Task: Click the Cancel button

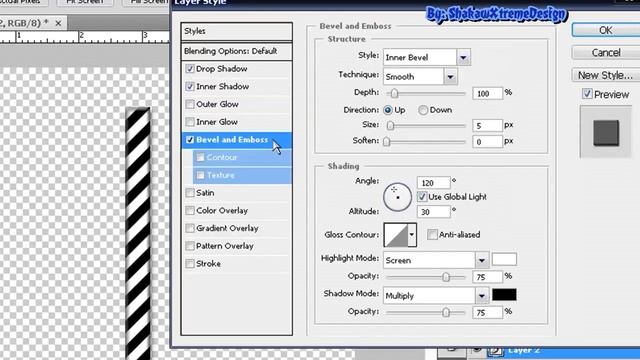Action: 606,52
